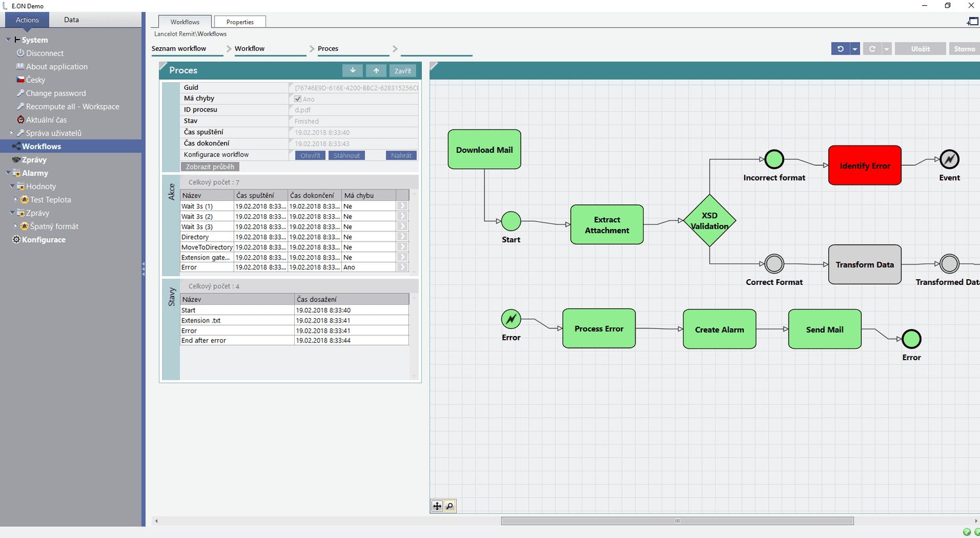Click the horizontal scrollbar under the diagram
980x538 pixels.
[x=677, y=521]
